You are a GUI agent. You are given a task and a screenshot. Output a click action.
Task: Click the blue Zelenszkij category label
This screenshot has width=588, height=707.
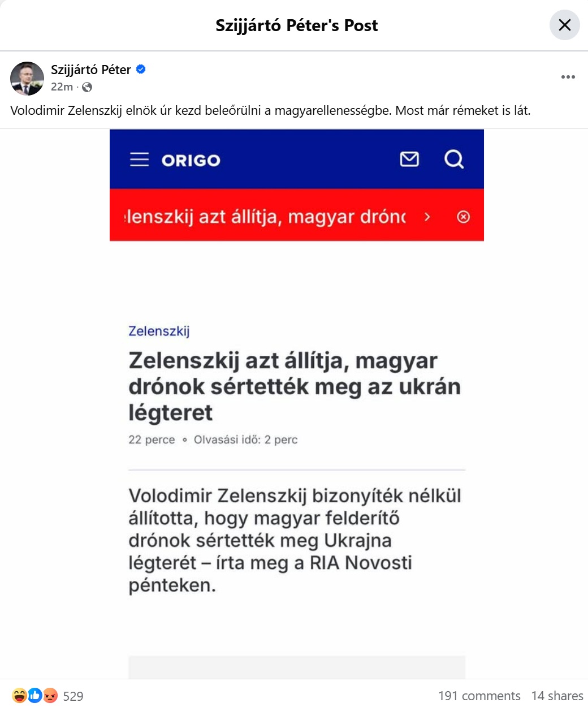pos(159,331)
